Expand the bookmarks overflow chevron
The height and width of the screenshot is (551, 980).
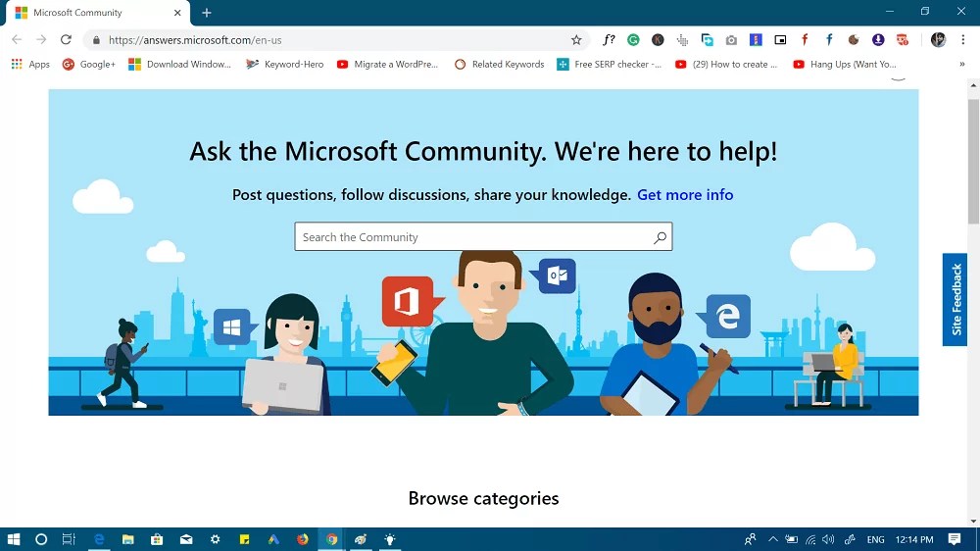(x=962, y=64)
